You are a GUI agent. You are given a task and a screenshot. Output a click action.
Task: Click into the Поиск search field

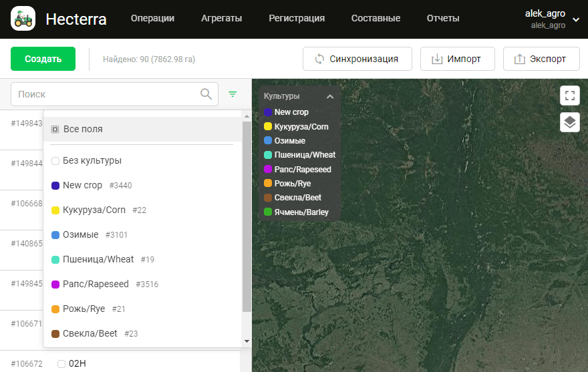[107, 94]
